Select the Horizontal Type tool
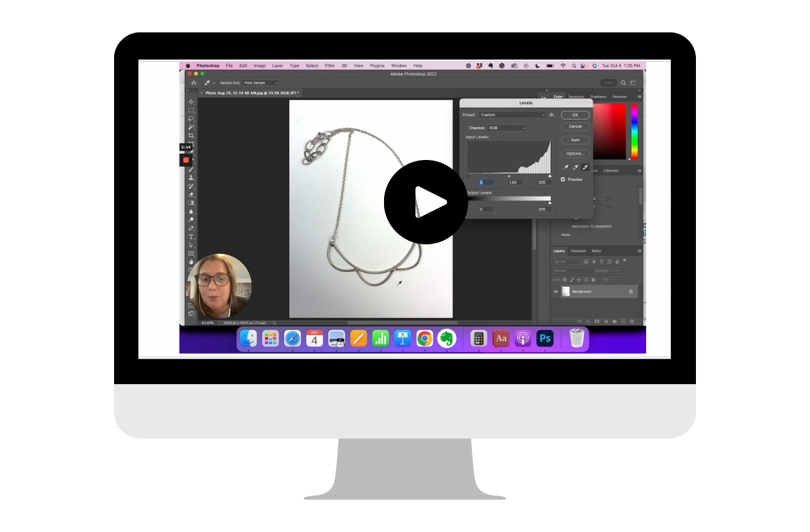Image resolution: width=810 pixels, height=532 pixels. tap(191, 237)
